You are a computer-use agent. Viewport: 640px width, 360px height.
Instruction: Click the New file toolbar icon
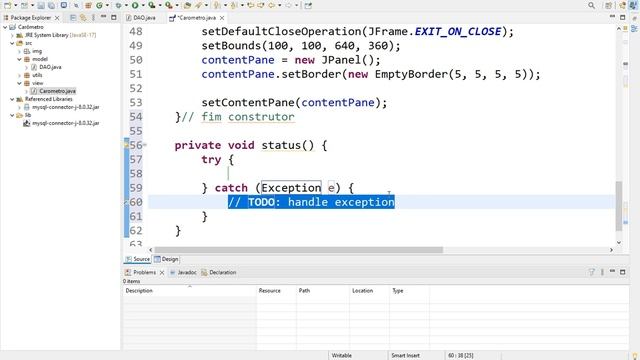[x=7, y=5]
